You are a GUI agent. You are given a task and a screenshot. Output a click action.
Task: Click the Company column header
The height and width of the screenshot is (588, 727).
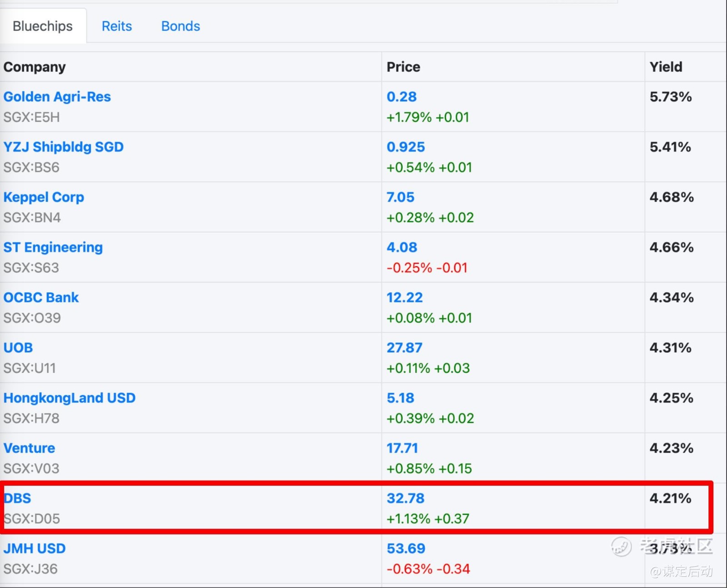[35, 67]
